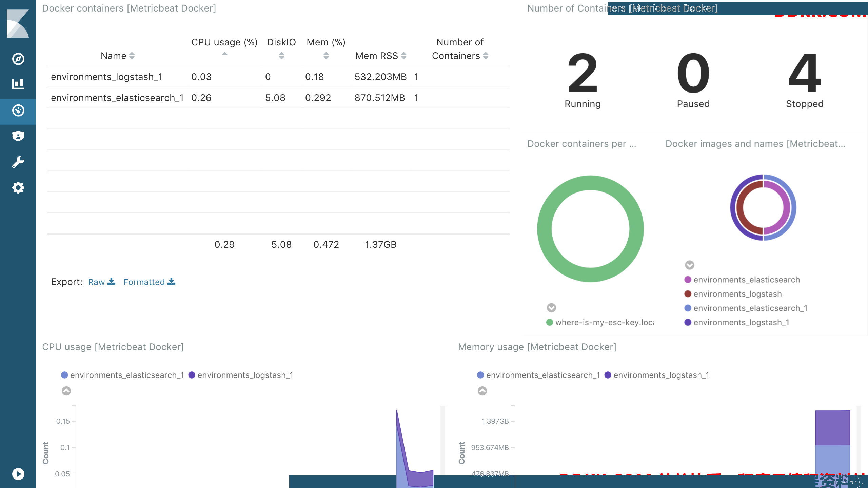Click Docker containers panel title
Viewport: 868px width, 488px height.
129,8
